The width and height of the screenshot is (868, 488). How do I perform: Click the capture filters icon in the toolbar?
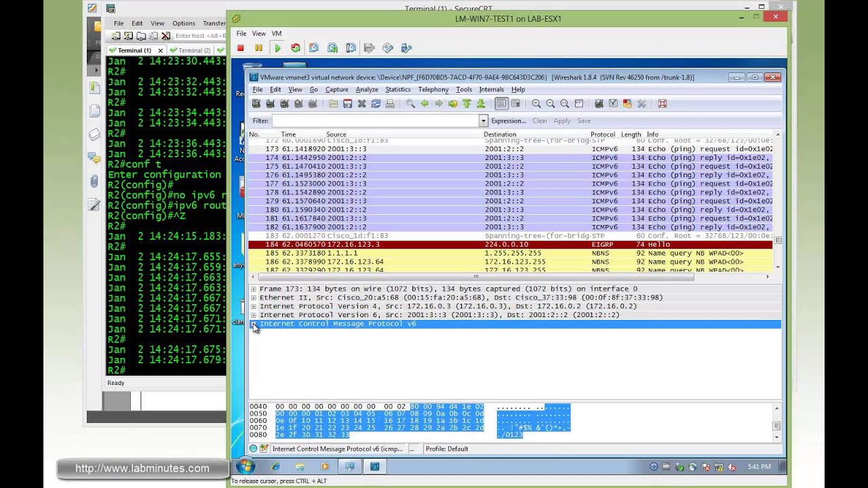599,104
